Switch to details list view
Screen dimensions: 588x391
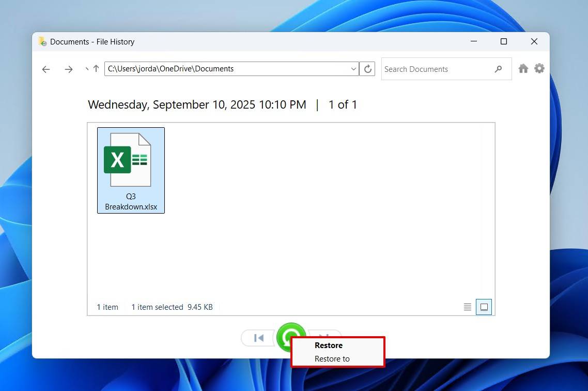pos(467,307)
